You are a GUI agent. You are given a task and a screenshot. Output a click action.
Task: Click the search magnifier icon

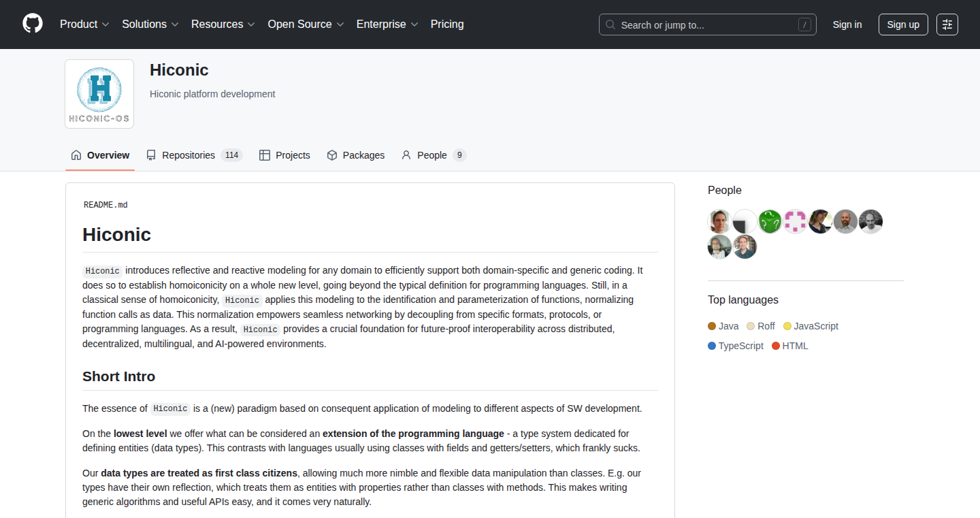tap(610, 25)
